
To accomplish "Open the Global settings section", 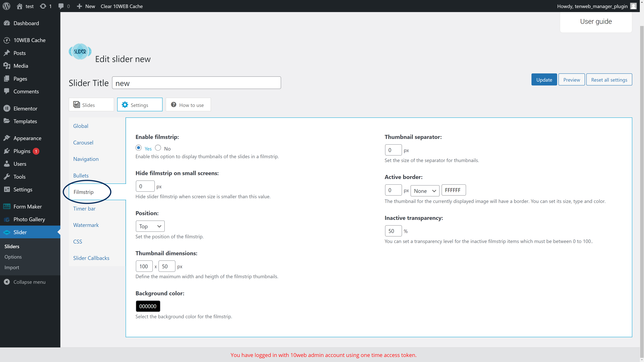I will (81, 126).
